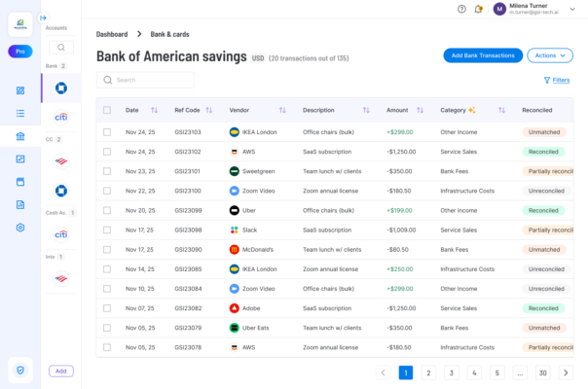The width and height of the screenshot is (588, 389).
Task: Sort the table by the Amount column
Action: point(420,110)
